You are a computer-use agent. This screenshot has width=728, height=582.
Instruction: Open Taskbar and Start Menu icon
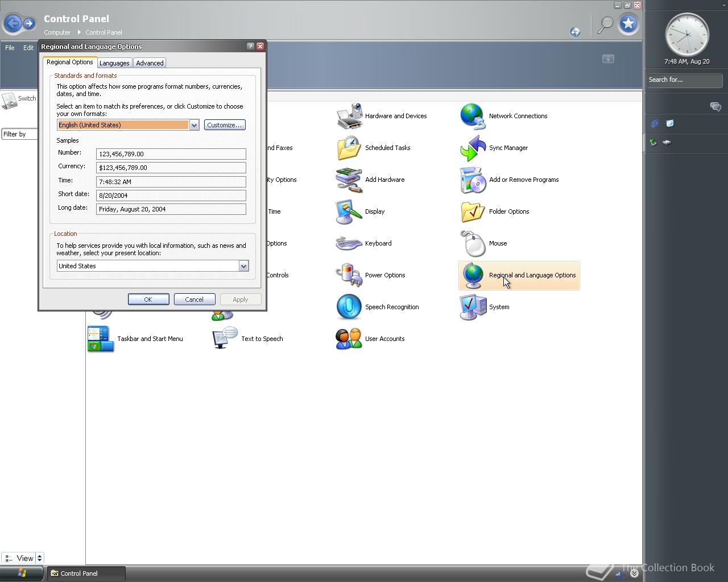(x=101, y=339)
